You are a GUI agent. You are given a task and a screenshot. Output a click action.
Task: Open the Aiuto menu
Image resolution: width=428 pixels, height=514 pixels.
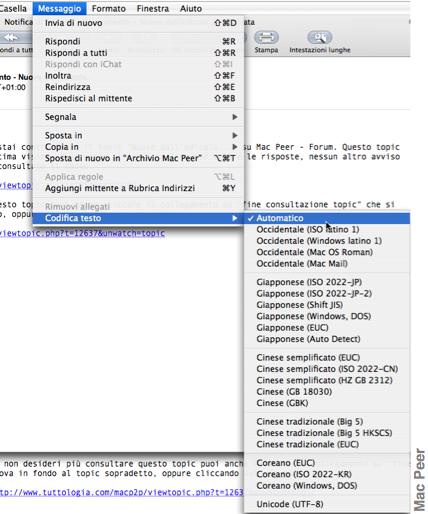click(x=191, y=8)
